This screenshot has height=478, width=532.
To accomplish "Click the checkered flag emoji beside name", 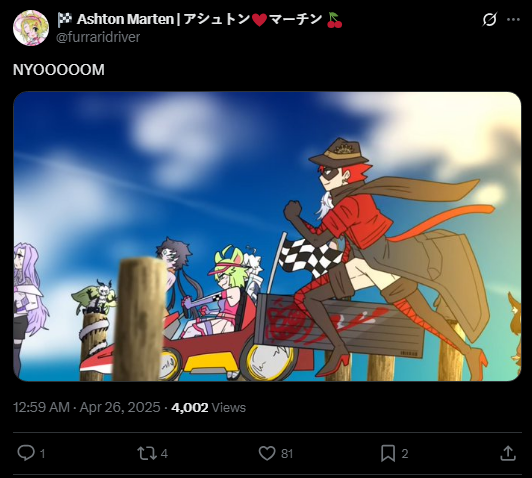I will tap(64, 20).
